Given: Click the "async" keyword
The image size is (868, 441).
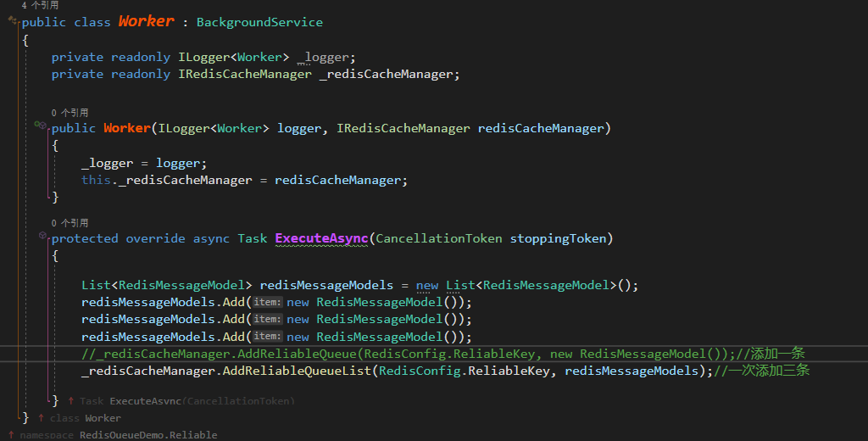Looking at the screenshot, I should 211,239.
